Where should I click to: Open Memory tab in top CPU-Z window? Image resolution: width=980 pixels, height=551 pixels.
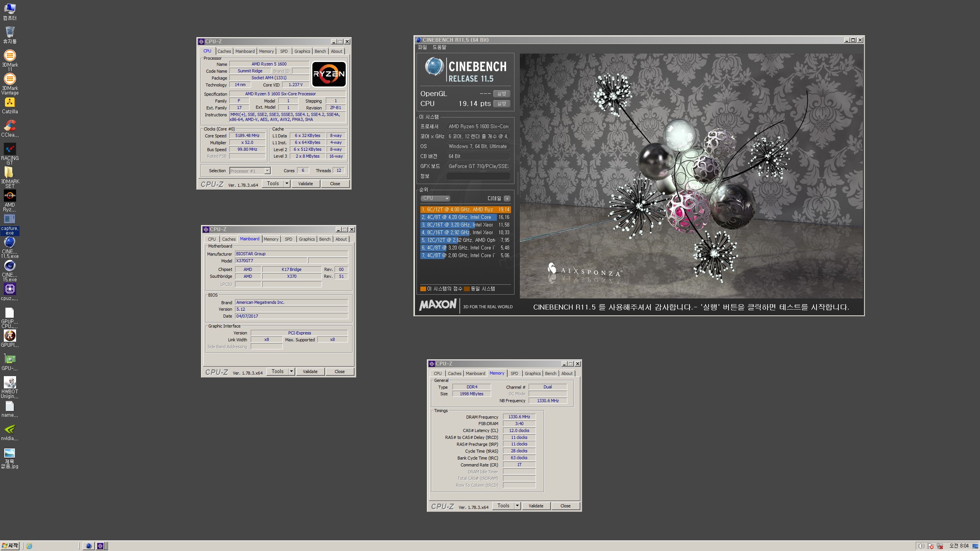pos(266,51)
